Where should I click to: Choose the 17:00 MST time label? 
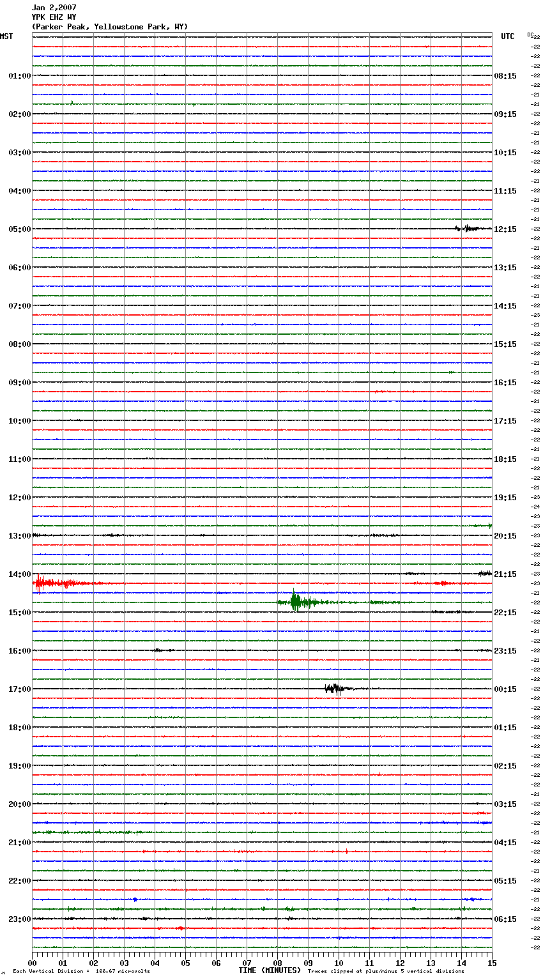[20, 689]
